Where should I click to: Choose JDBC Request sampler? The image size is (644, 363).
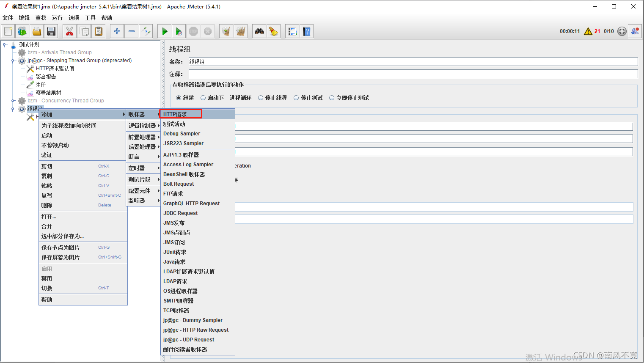click(x=198, y=213)
